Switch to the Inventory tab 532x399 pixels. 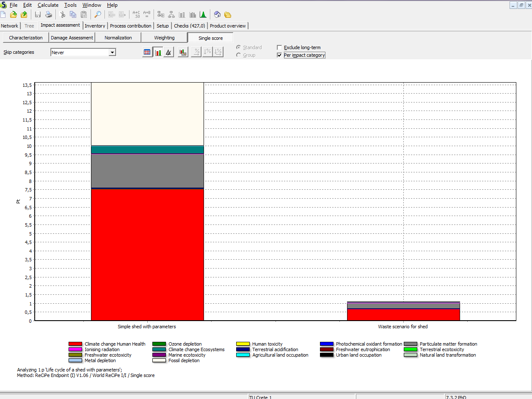(95, 26)
